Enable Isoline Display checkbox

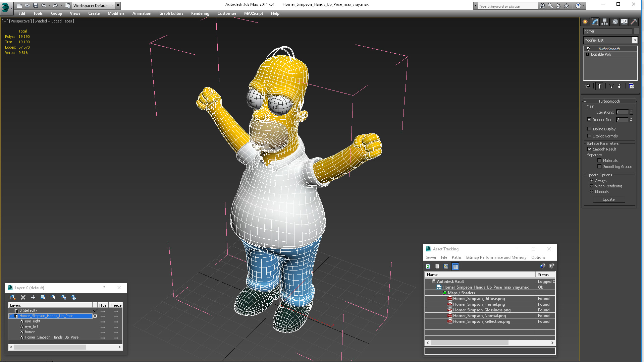pos(589,129)
